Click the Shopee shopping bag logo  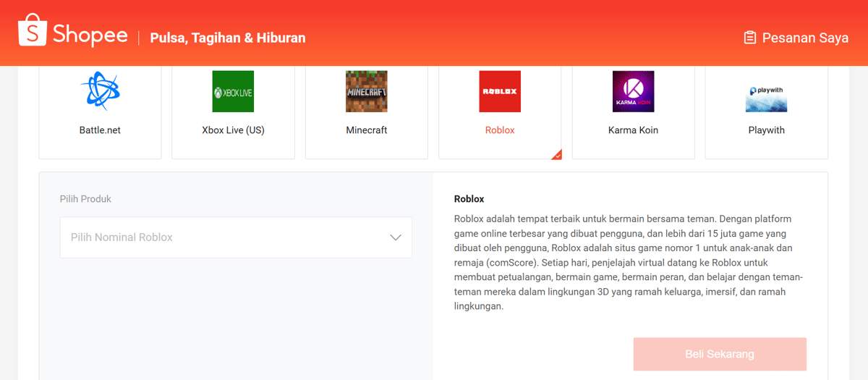[33, 30]
